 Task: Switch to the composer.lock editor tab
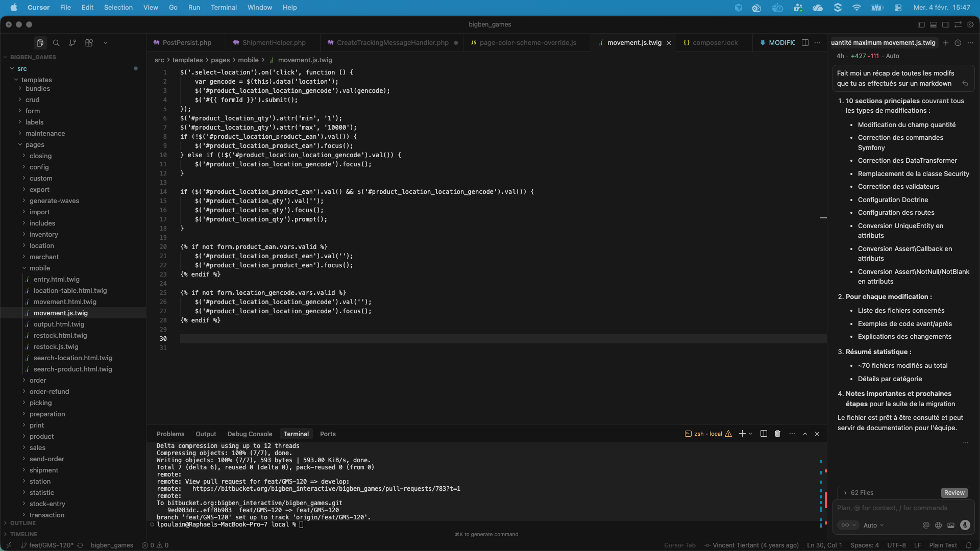(x=715, y=43)
